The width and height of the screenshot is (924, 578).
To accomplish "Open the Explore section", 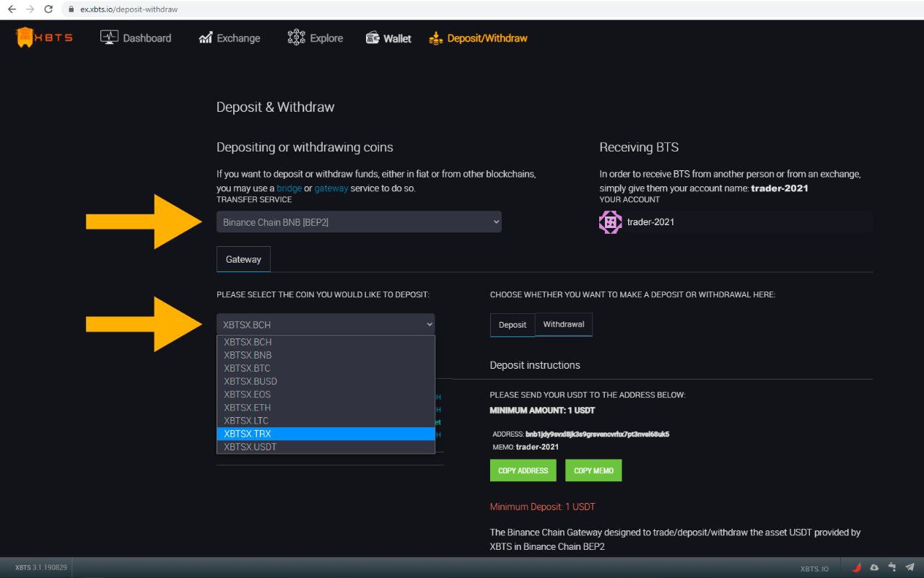I will (315, 38).
